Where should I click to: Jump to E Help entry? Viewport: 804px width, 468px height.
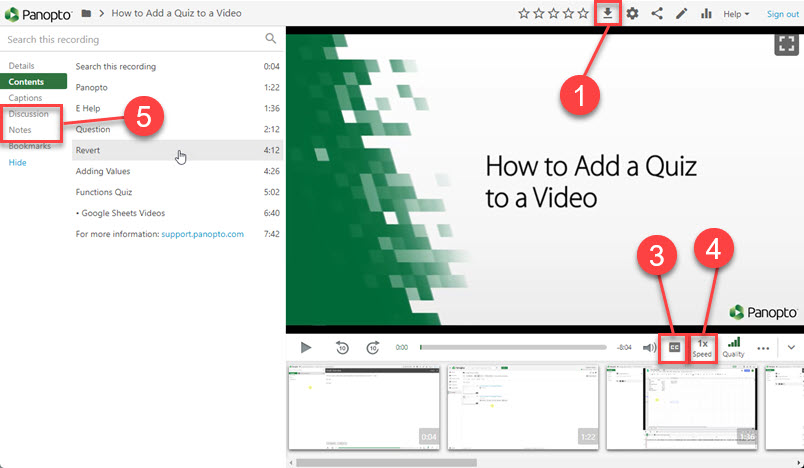pos(177,108)
